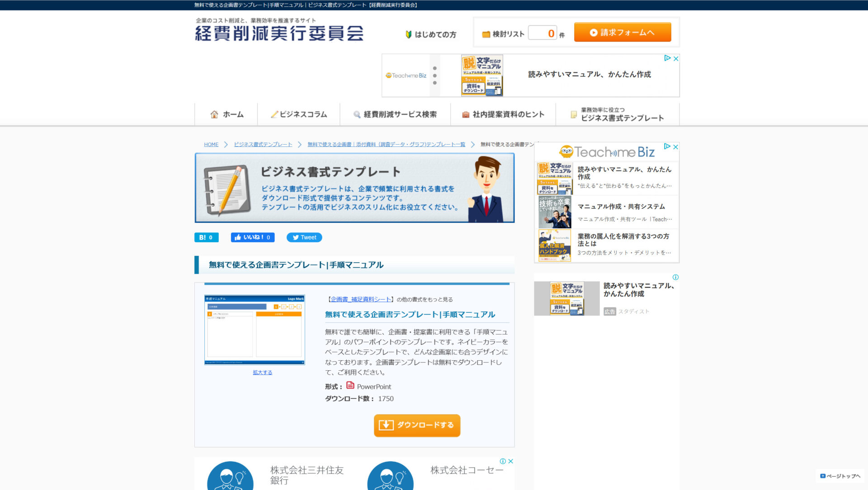The image size is (868, 490).
Task: Click the 検討リスト folder icon
Action: [487, 33]
